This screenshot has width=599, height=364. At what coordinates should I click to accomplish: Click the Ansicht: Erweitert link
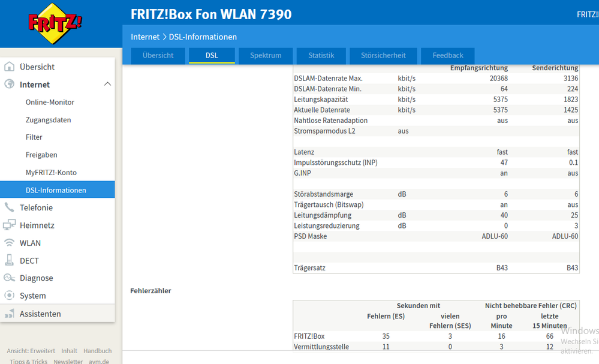tap(31, 351)
